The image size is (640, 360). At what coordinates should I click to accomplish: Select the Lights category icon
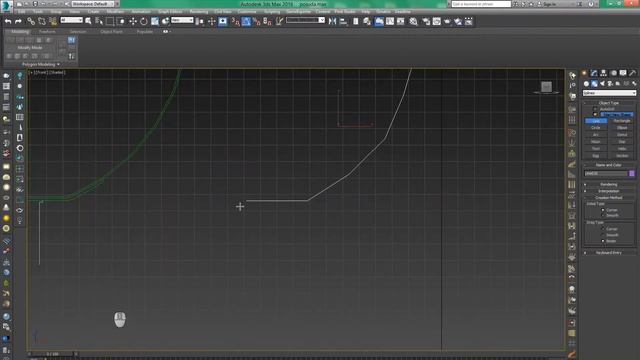point(602,84)
